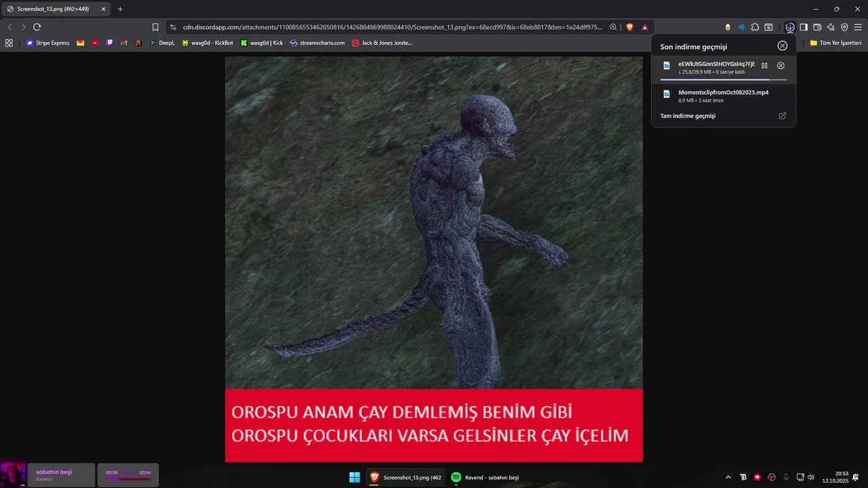Viewport: 868px width, 488px height.
Task: Pause the eEWkJtGGnnStHOYGsHq7Fjb download
Action: tap(764, 66)
